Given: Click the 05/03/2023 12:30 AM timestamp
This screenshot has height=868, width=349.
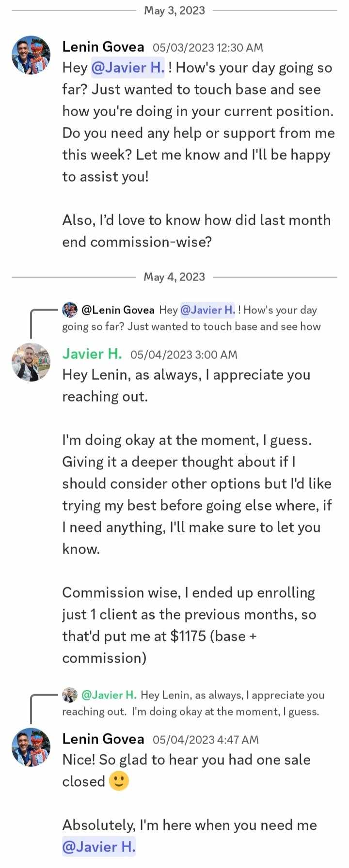Looking at the screenshot, I should coord(208,47).
